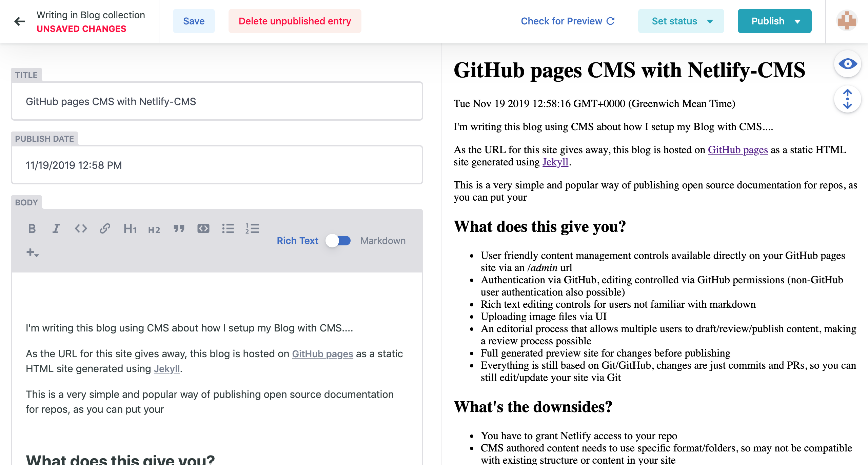Create a bulleted list

(x=228, y=229)
